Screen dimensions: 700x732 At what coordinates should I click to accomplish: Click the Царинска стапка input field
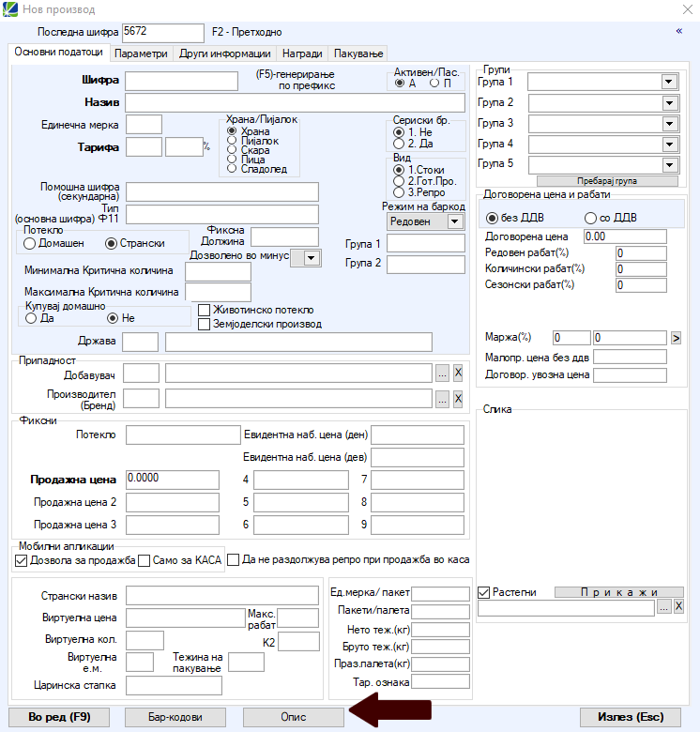175,686
